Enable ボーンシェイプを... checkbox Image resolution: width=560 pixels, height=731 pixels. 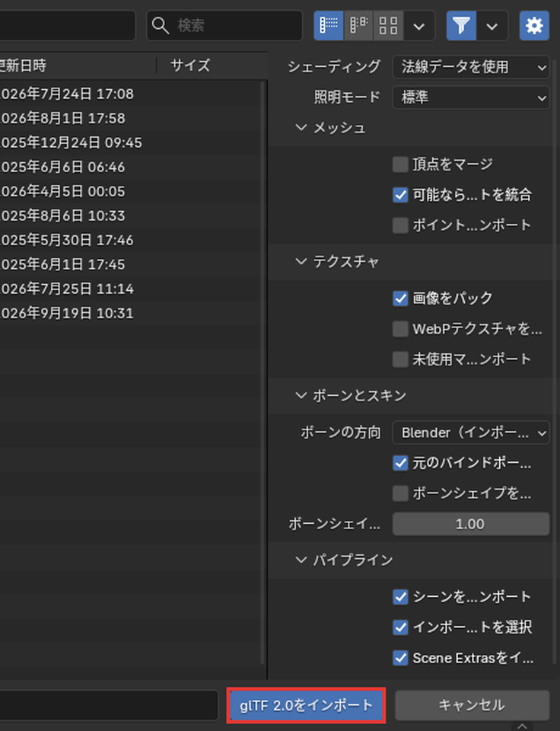coord(400,493)
